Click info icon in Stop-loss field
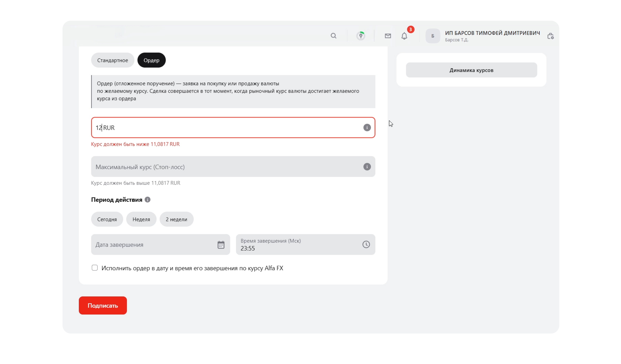621x364 pixels. pos(367,167)
